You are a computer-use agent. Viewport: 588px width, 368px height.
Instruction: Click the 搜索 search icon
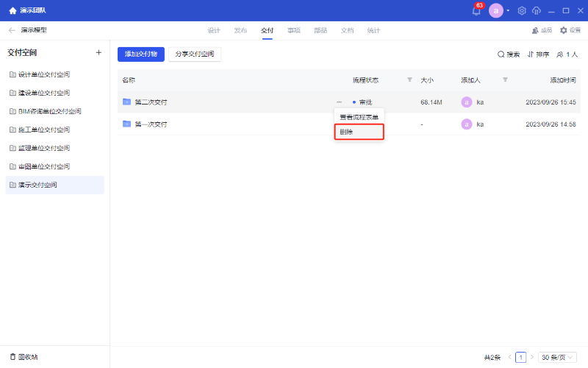tap(502, 54)
